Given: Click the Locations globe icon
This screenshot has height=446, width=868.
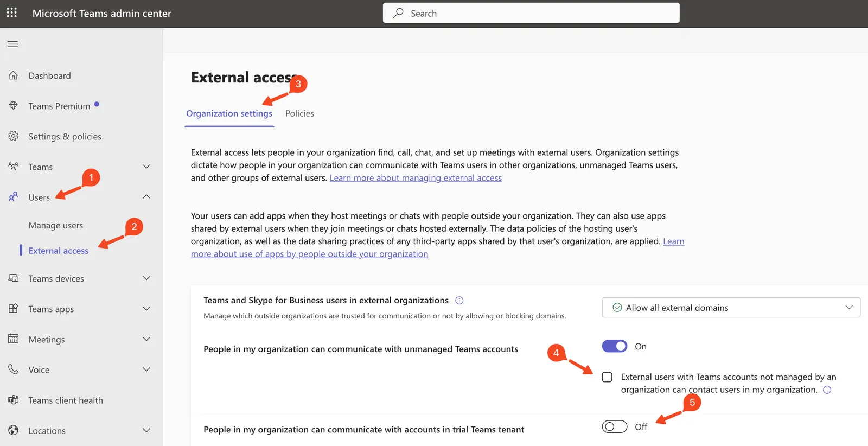Looking at the screenshot, I should pos(14,430).
